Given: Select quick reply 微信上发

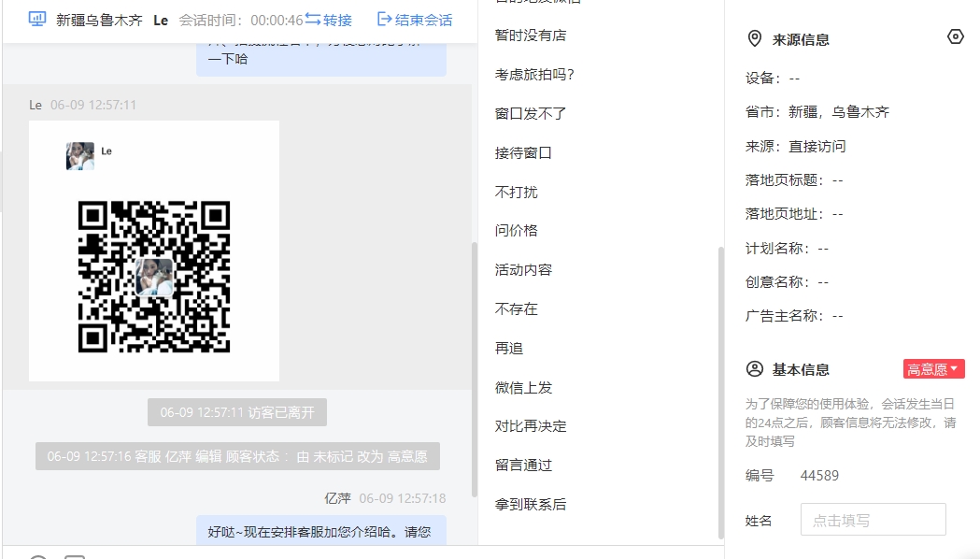Looking at the screenshot, I should pos(523,388).
